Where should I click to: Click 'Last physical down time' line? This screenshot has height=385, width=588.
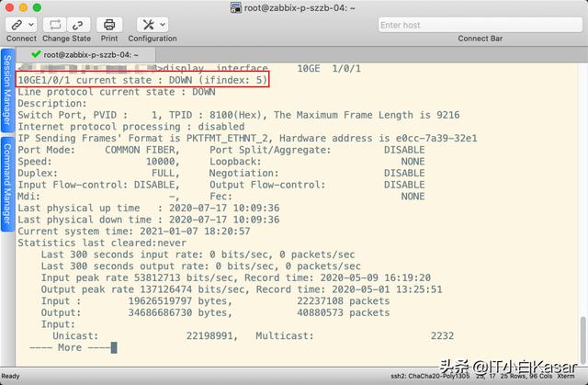149,220
